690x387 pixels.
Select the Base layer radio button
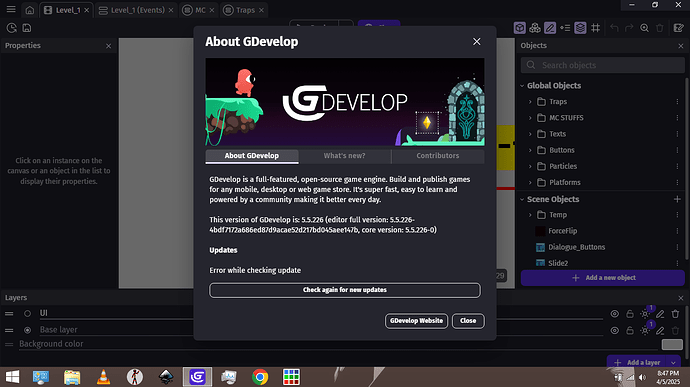click(x=27, y=330)
